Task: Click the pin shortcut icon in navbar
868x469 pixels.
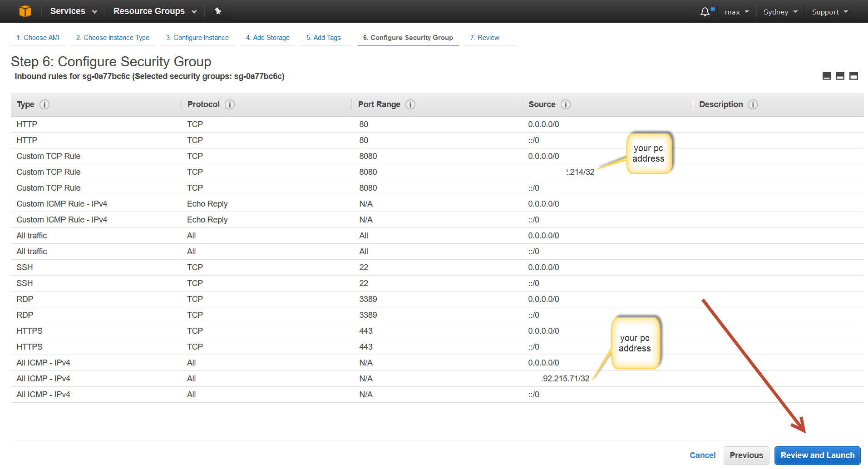Action: (218, 11)
